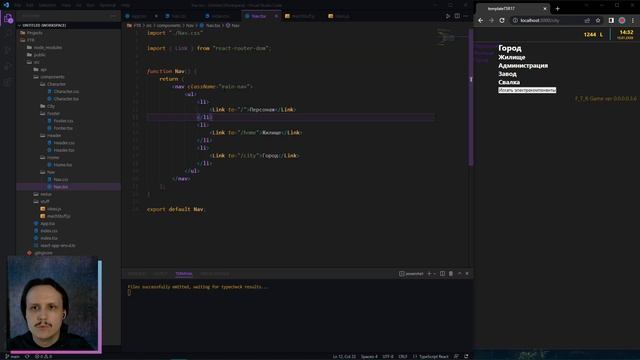Open the terminal launch profile dropdown arrow
The image size is (640, 360).
435,274
